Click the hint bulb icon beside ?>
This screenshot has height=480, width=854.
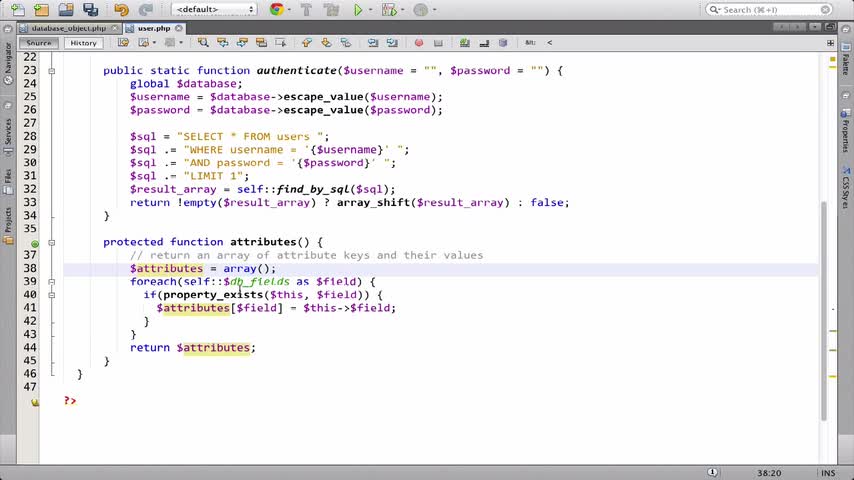coord(35,402)
